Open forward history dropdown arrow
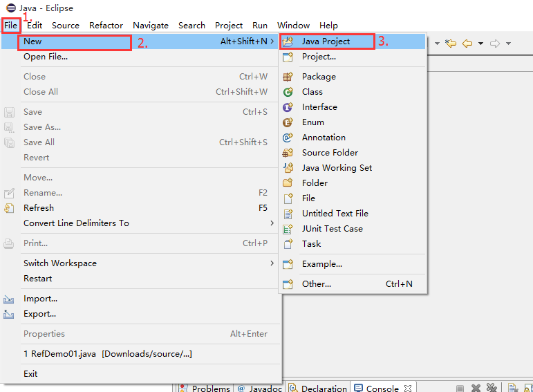 point(508,44)
